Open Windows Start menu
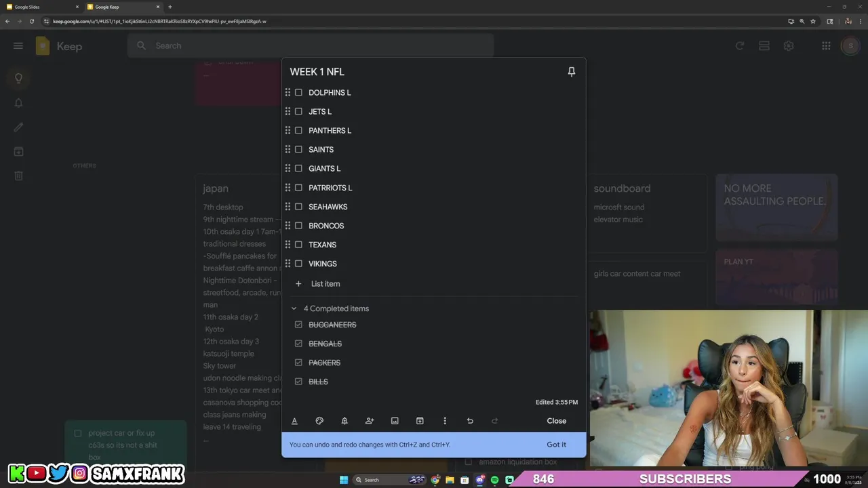The image size is (868, 488). click(344, 480)
